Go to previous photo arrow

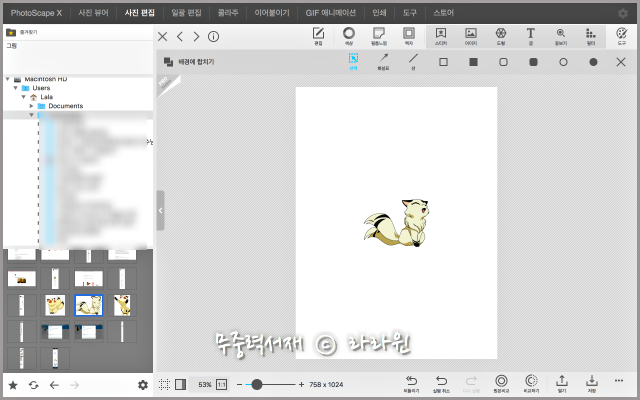180,37
